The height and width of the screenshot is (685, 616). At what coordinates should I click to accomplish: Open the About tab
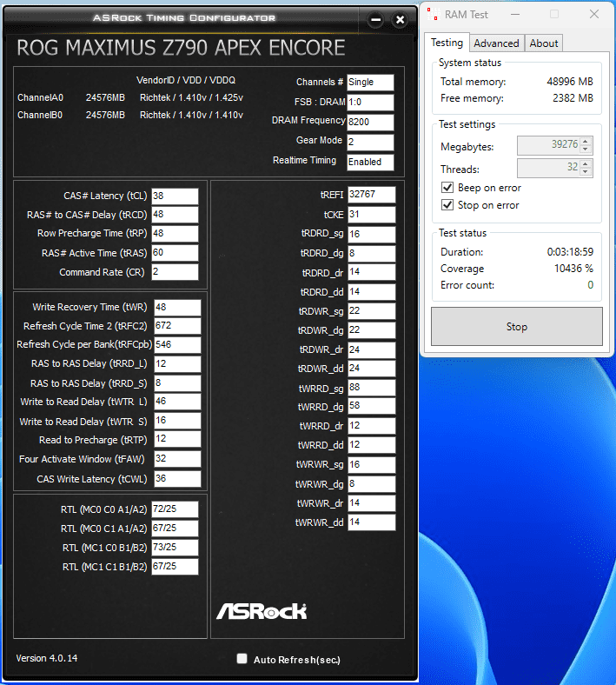click(x=544, y=43)
